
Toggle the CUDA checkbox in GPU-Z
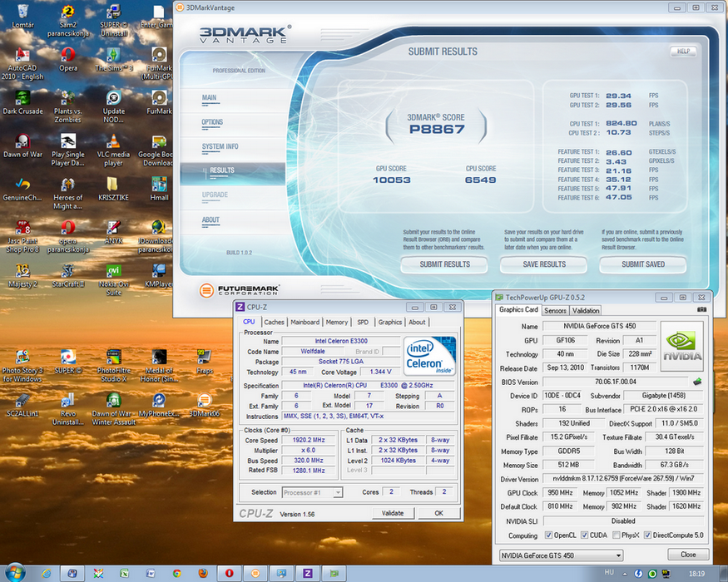584,535
